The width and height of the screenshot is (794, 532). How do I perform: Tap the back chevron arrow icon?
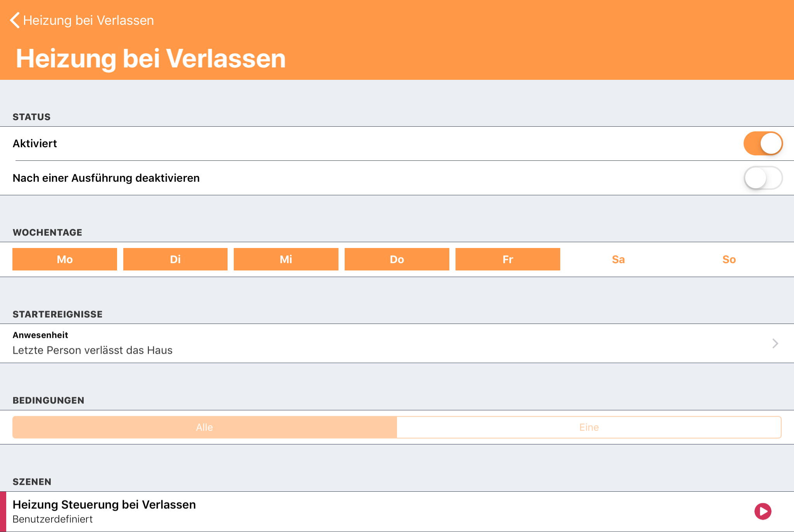coord(15,20)
